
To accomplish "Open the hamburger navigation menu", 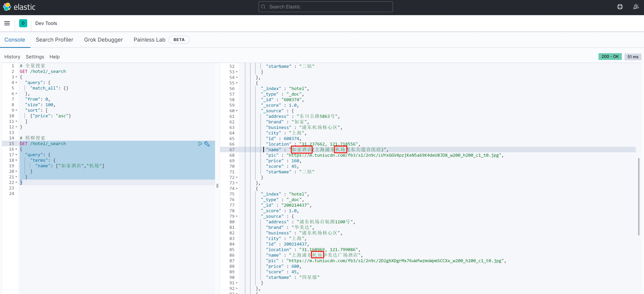I will 7,23.
